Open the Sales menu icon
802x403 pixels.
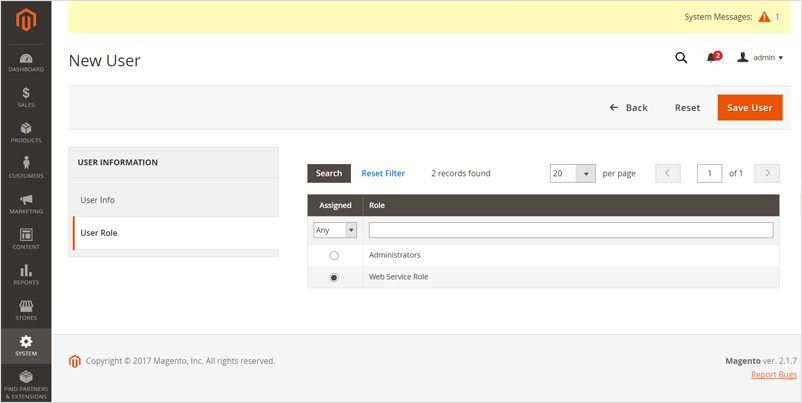[26, 97]
